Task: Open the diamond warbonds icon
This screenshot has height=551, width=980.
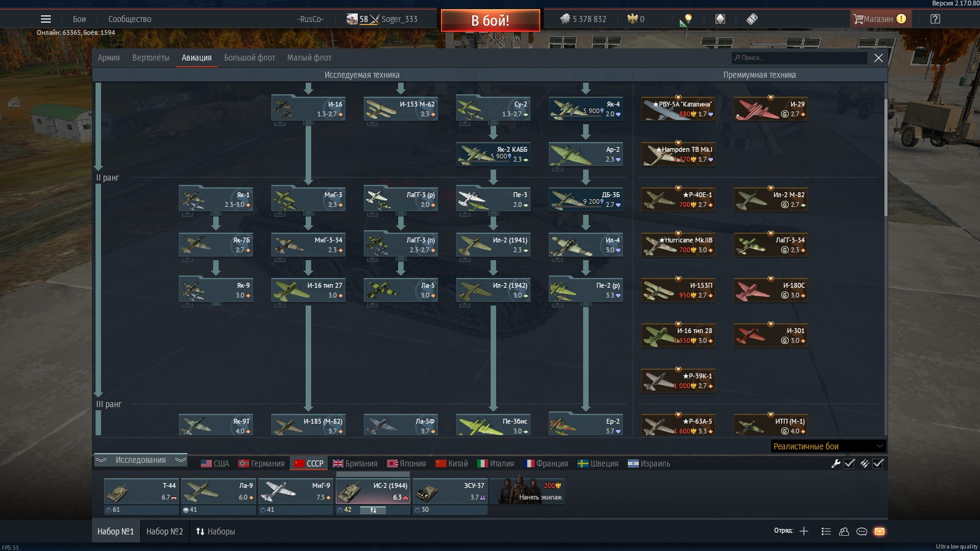Action: (x=720, y=19)
